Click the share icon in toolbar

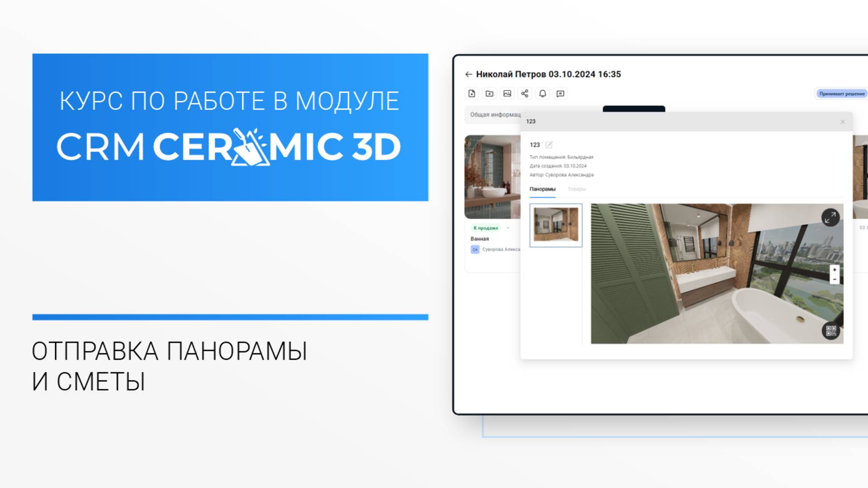point(524,94)
